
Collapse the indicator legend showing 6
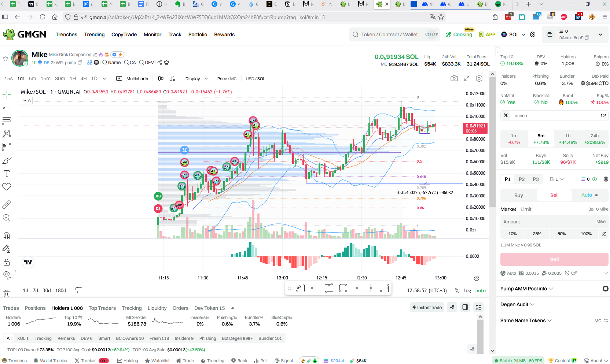tap(27, 100)
